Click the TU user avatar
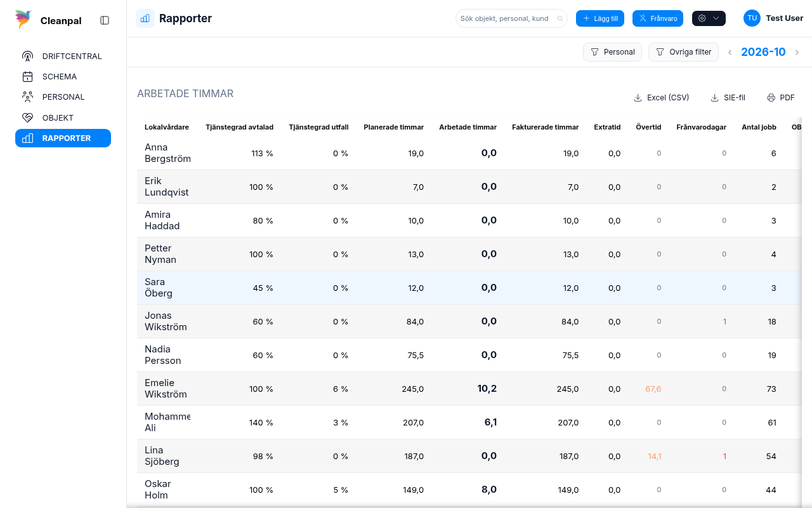 tap(752, 18)
